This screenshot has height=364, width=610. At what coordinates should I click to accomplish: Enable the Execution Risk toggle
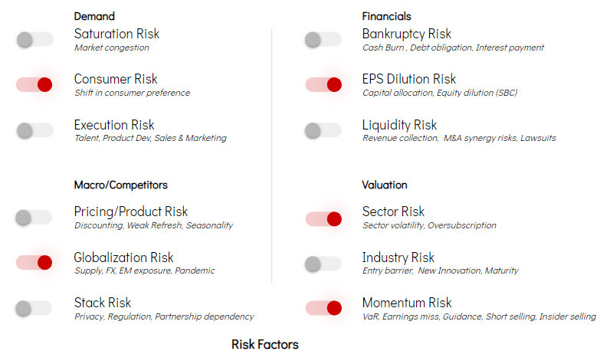(x=34, y=130)
